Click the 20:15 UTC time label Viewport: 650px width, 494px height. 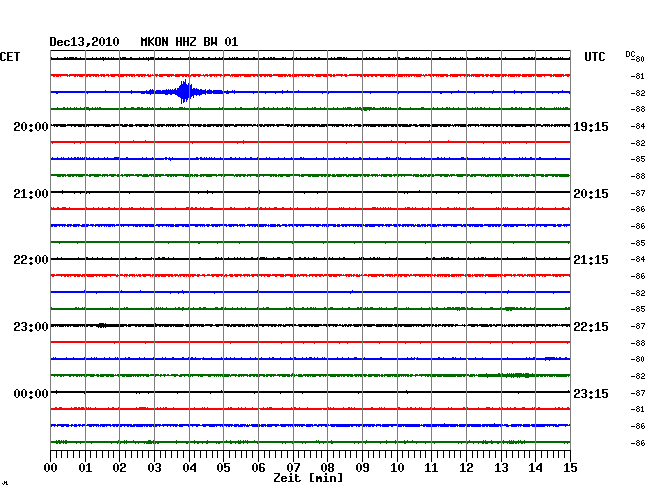tap(591, 194)
